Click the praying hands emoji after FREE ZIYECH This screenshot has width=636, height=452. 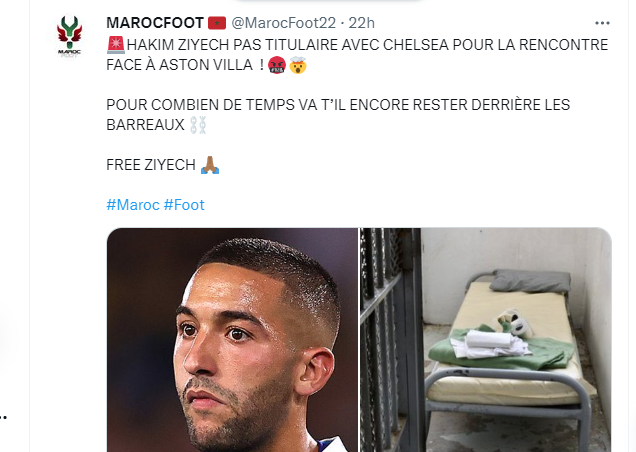point(210,165)
